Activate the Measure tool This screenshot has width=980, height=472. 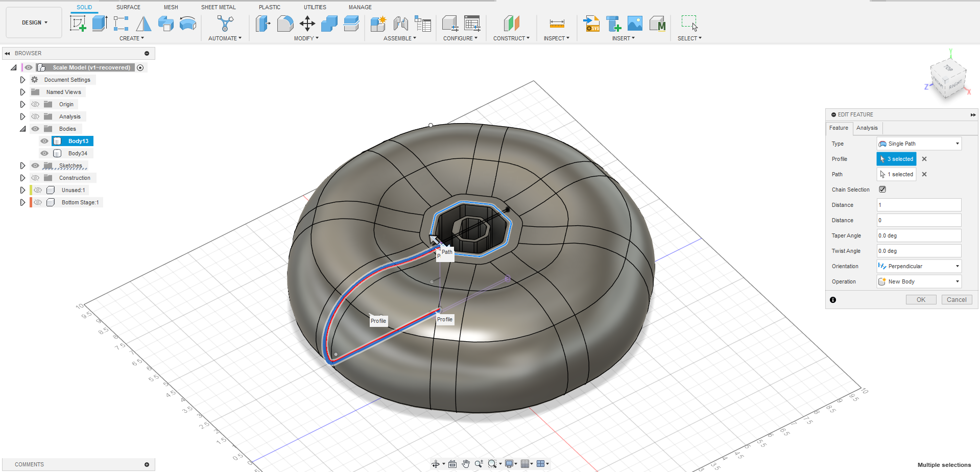(557, 23)
